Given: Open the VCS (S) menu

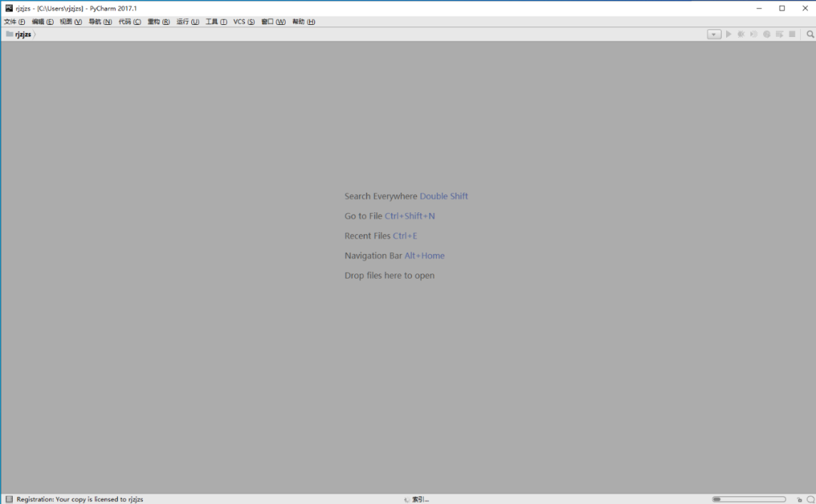Looking at the screenshot, I should point(244,21).
